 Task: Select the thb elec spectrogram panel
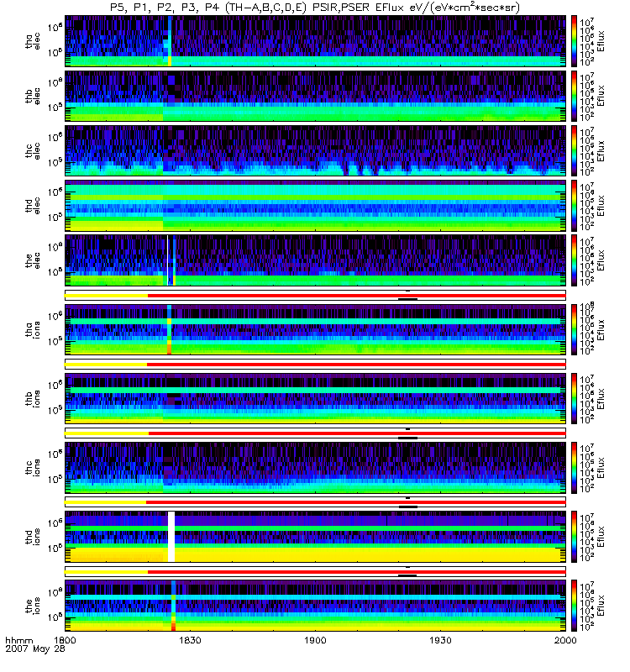pos(315,95)
